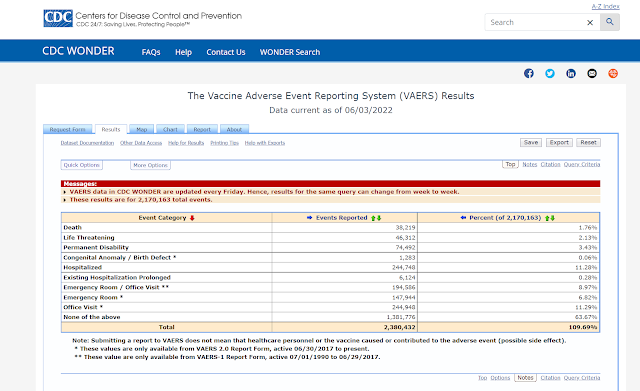The image size is (640, 391).
Task: Click the CDC WONDER home title
Action: tap(78, 51)
